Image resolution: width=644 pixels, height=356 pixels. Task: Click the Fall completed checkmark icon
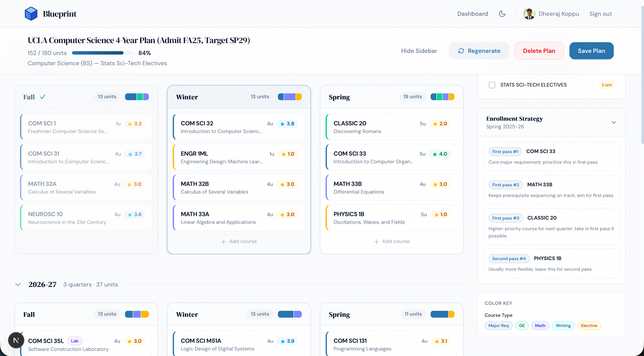click(x=43, y=97)
